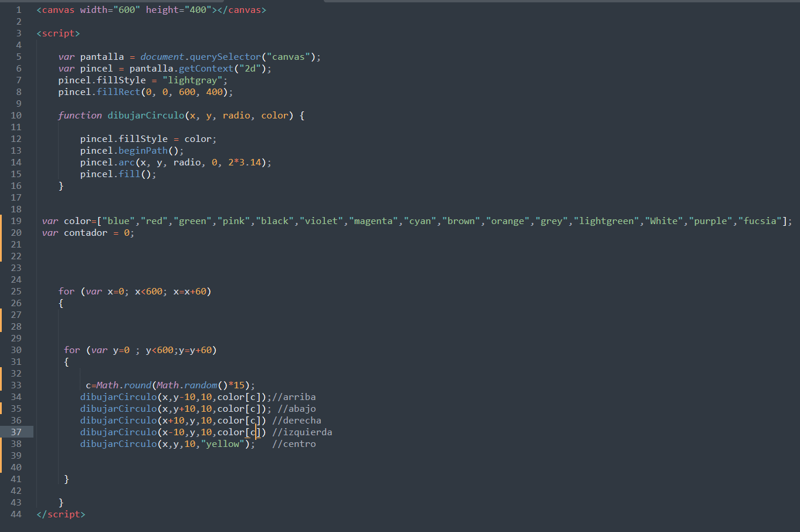Image resolution: width=800 pixels, height=532 pixels.
Task: Click the "orange" array string
Action: (x=508, y=221)
